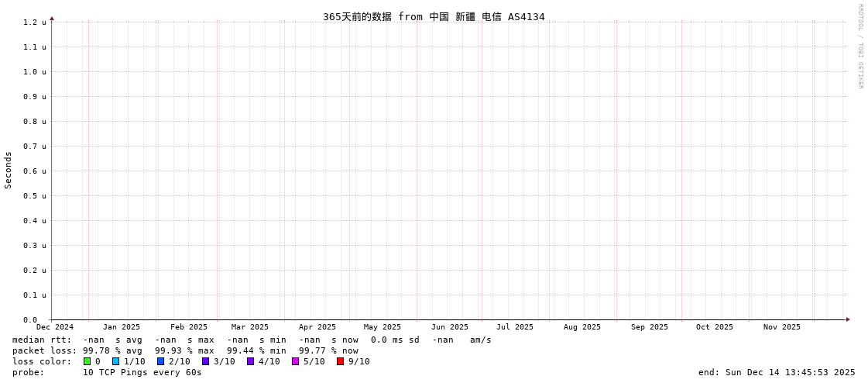Click the RRDTOOL / TOBI OETIKER watermark

(859, 47)
